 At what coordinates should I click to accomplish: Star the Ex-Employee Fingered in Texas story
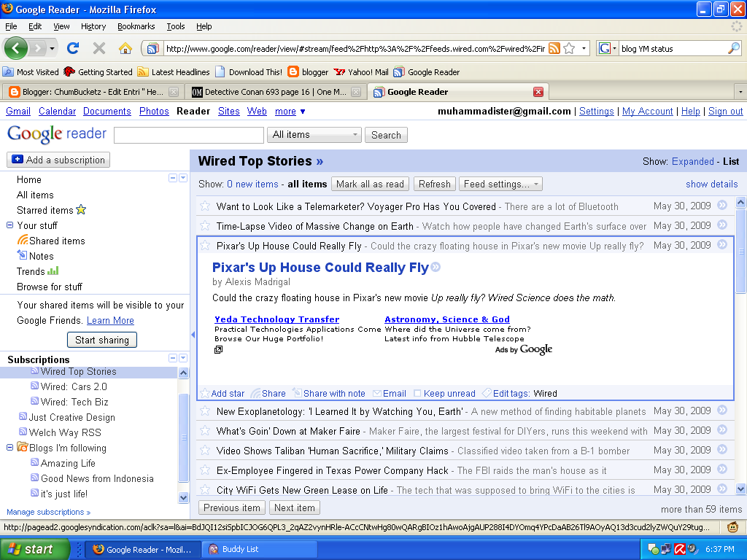(x=205, y=470)
